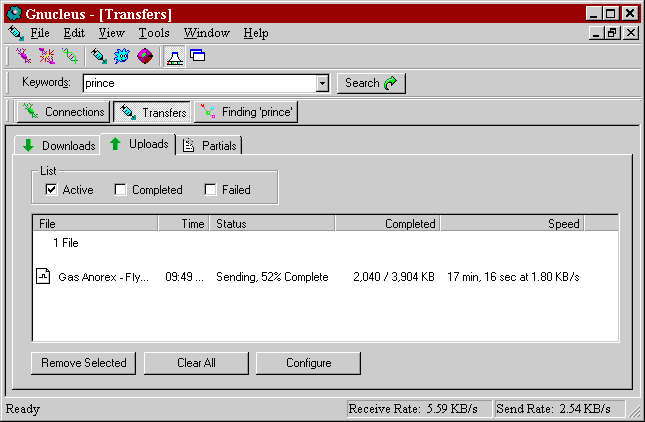Switch to the Downloads tab
Viewport: 645px width, 422px height.
58,146
